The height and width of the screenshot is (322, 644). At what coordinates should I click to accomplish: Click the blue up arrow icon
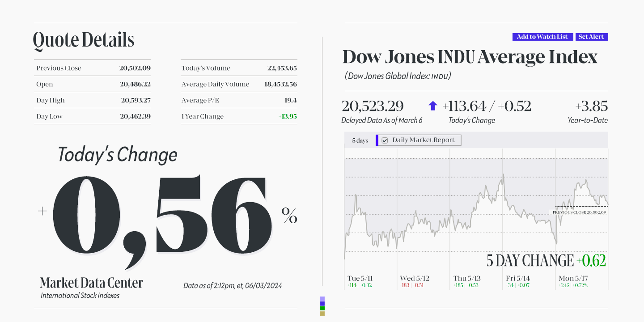(x=433, y=106)
